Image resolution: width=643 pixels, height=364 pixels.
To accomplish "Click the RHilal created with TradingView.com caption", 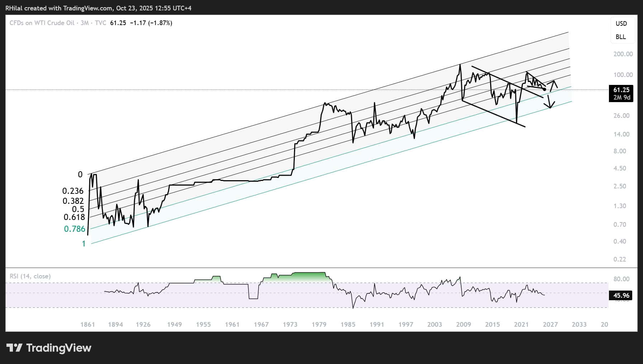I will pos(98,8).
